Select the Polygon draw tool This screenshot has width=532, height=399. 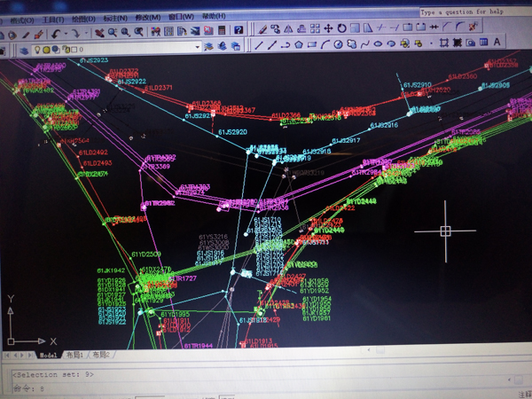click(299, 44)
